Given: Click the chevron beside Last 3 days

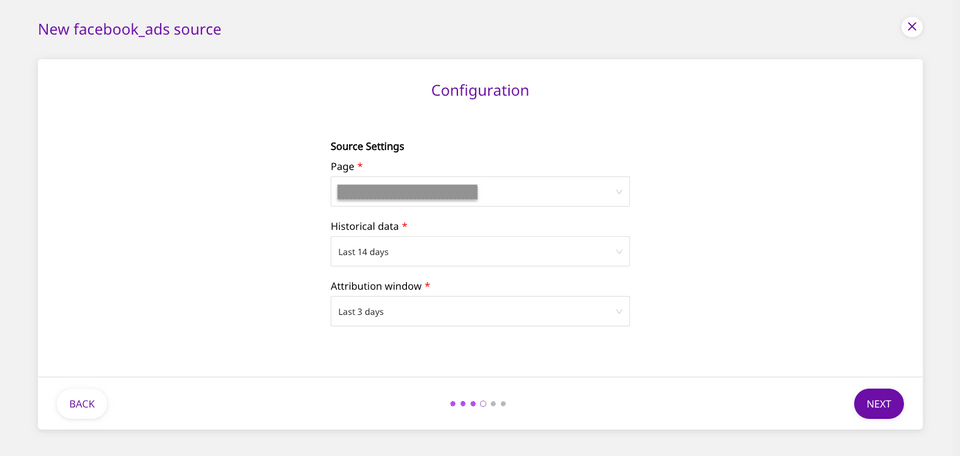Looking at the screenshot, I should tap(619, 312).
